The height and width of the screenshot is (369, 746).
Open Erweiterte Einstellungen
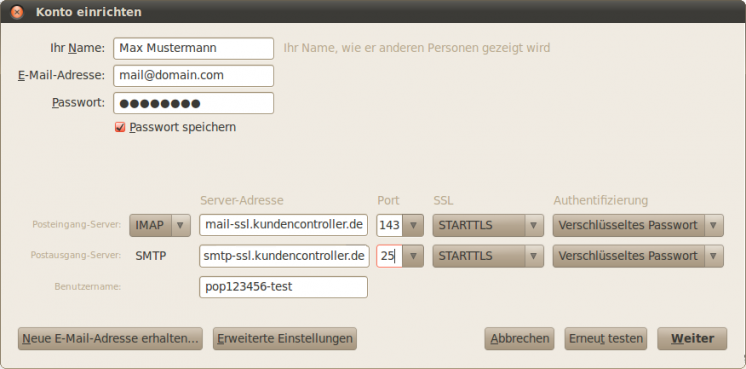tap(285, 339)
